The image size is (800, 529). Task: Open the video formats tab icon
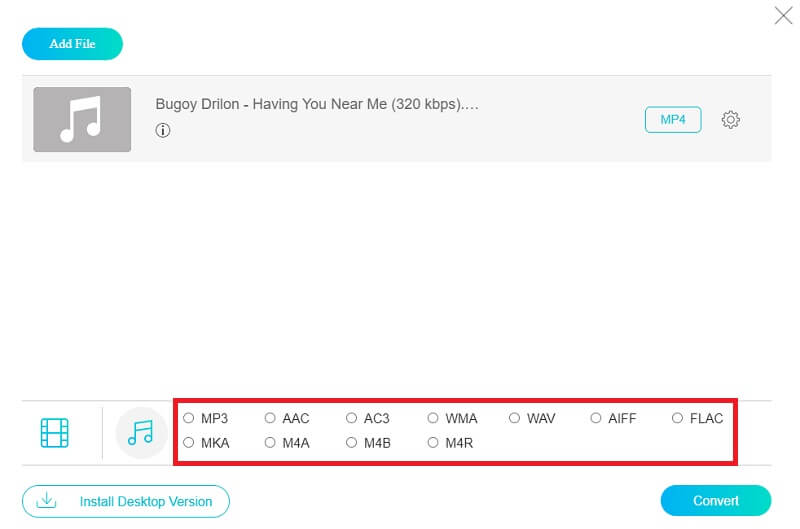click(x=55, y=432)
